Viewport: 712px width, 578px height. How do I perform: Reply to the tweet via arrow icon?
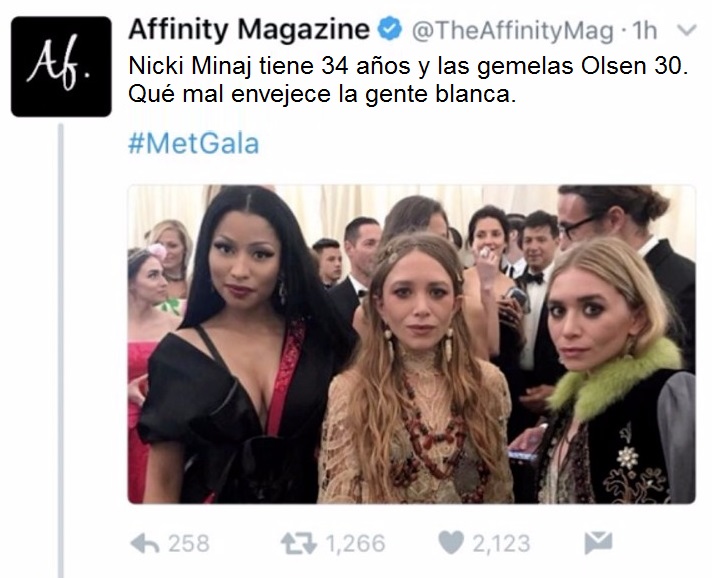144,543
